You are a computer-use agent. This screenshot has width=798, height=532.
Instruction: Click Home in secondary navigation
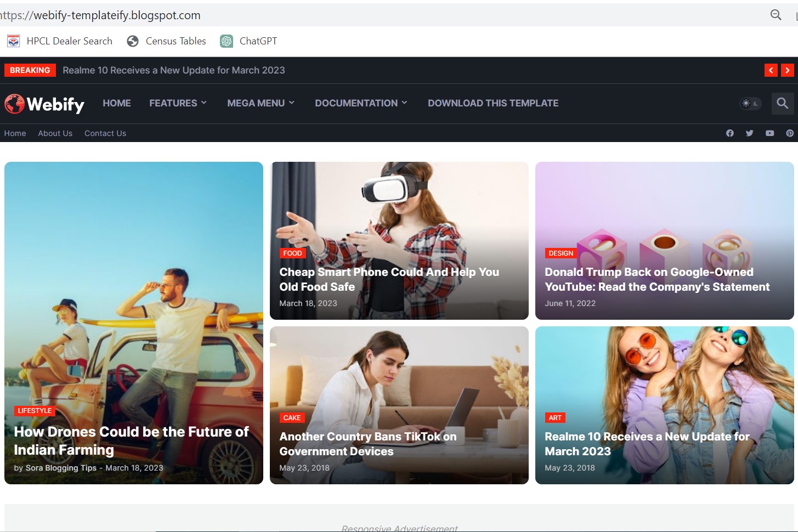15,133
